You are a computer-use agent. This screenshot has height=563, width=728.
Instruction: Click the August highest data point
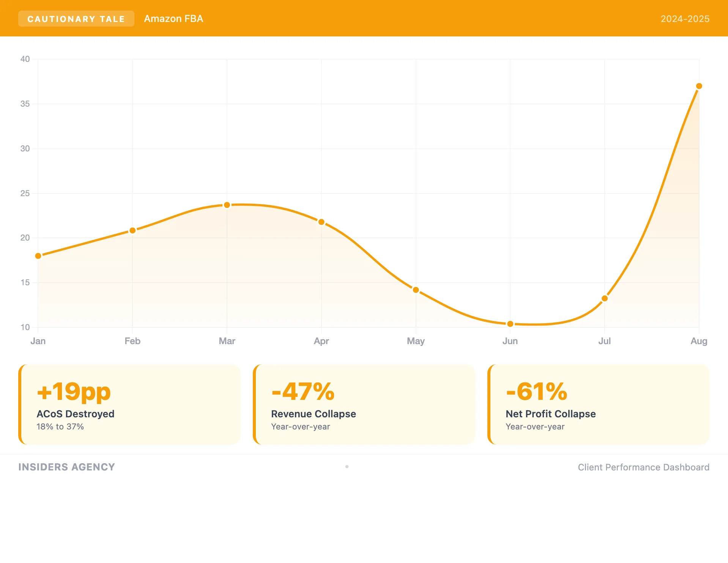[699, 86]
